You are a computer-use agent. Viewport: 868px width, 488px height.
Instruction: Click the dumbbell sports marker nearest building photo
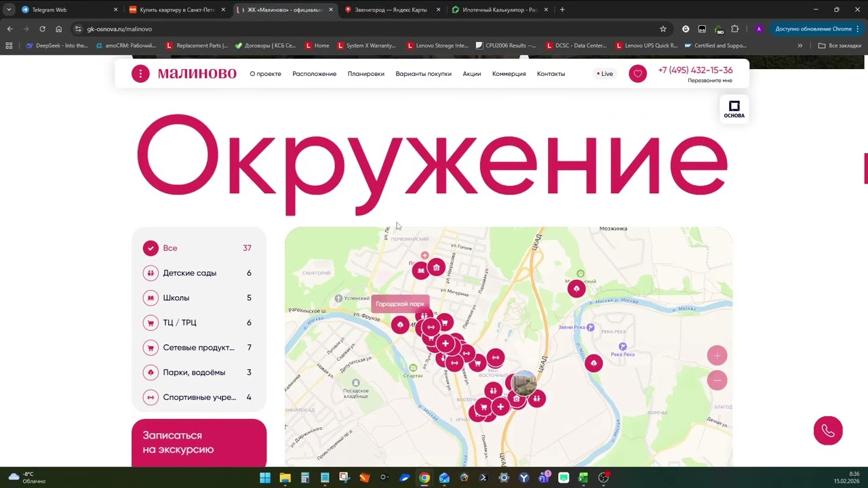coord(496,357)
